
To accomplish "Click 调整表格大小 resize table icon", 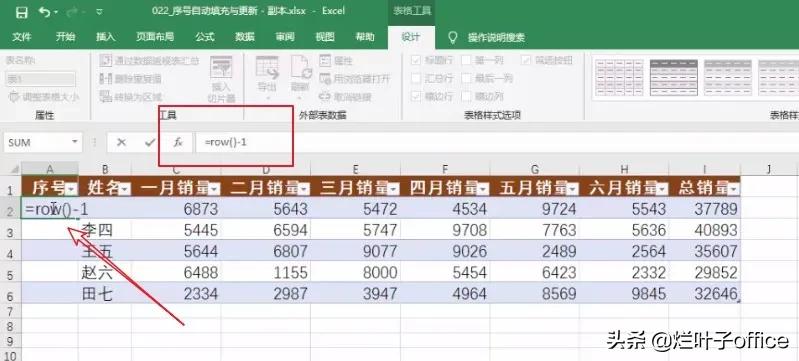I will pos(14,97).
